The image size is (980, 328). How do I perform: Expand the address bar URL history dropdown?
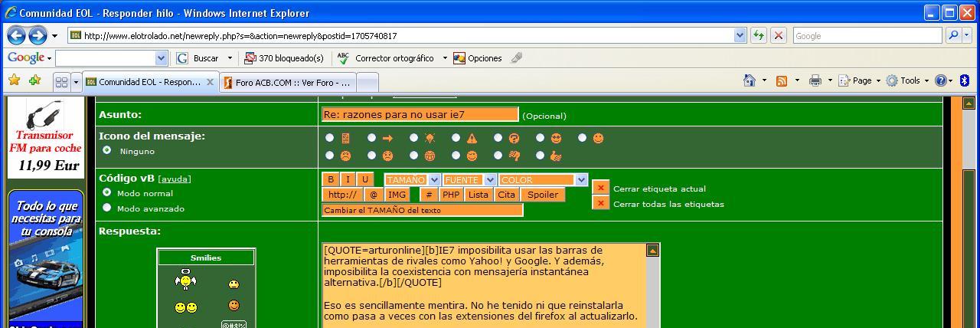coord(740,35)
